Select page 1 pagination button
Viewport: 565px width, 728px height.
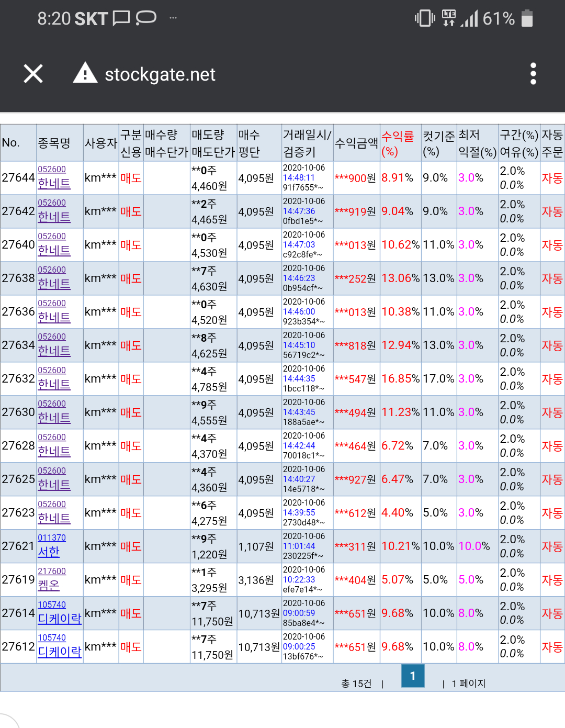click(x=412, y=676)
